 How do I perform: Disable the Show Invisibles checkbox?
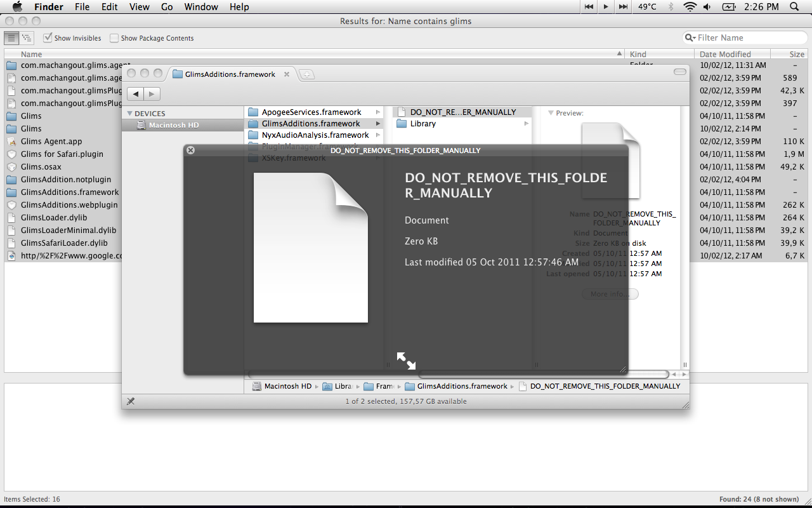[x=48, y=38]
